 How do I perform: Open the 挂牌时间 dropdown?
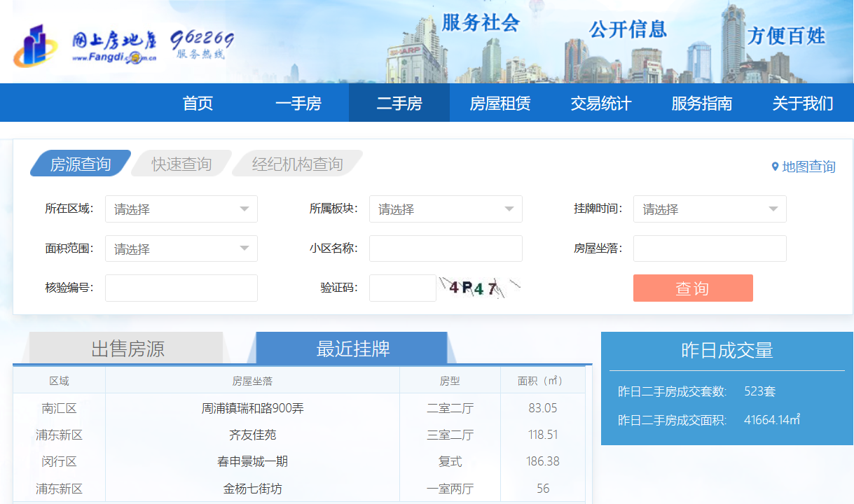709,209
